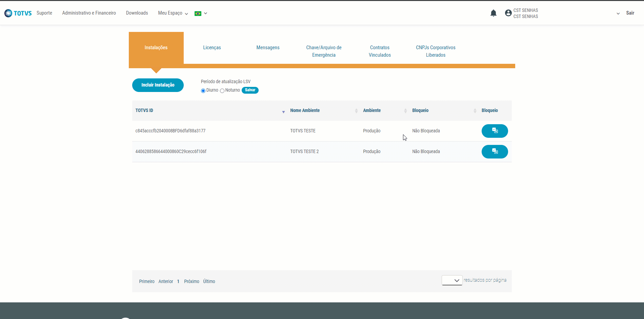Switch to the Licenças tab

212,48
